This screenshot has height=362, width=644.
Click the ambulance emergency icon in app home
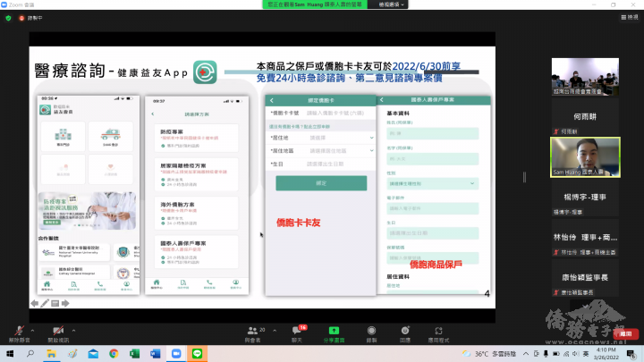111,136
